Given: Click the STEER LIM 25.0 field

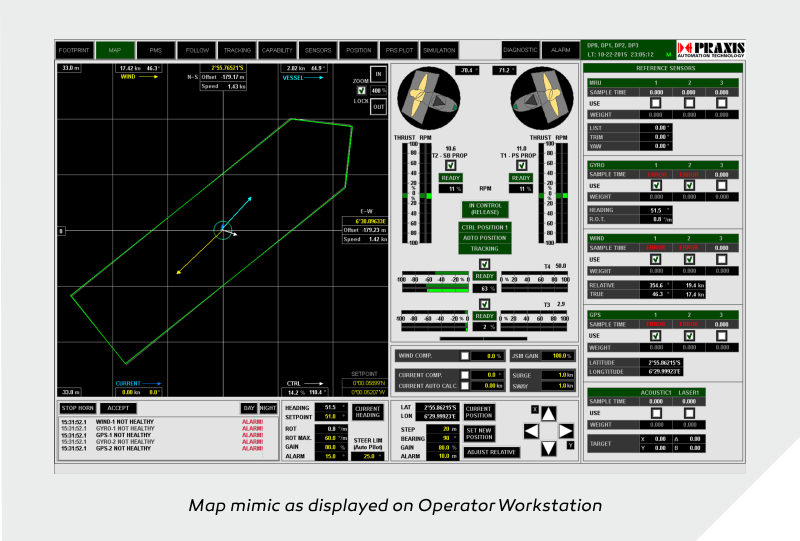Looking at the screenshot, I should pyautogui.click(x=368, y=456).
